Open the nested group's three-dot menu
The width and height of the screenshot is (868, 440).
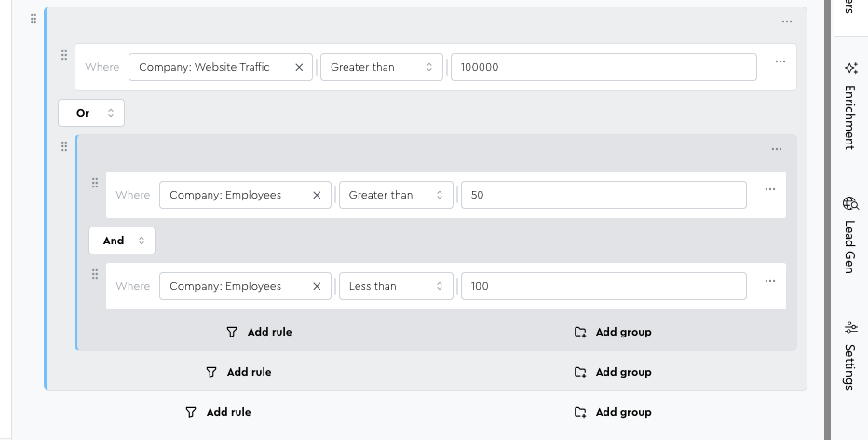coord(777,150)
